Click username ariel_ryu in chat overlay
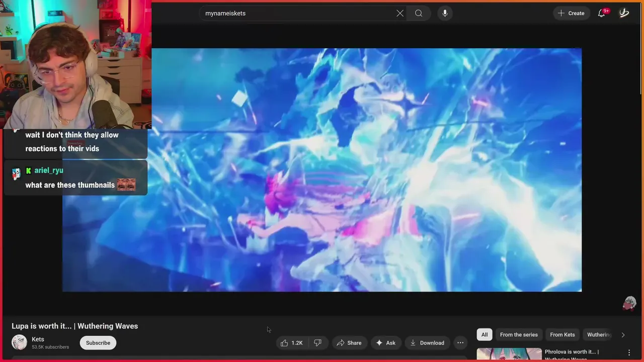The height and width of the screenshot is (362, 644). [x=49, y=170]
